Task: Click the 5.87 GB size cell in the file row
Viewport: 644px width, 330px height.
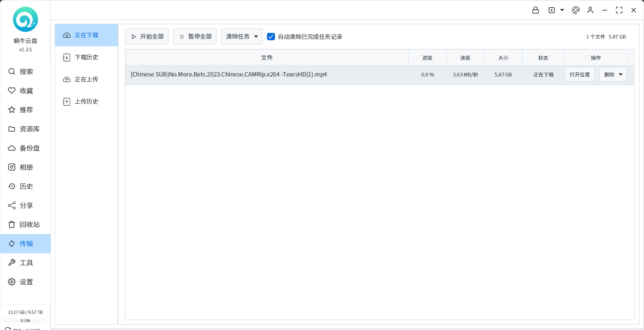Action: click(x=503, y=75)
